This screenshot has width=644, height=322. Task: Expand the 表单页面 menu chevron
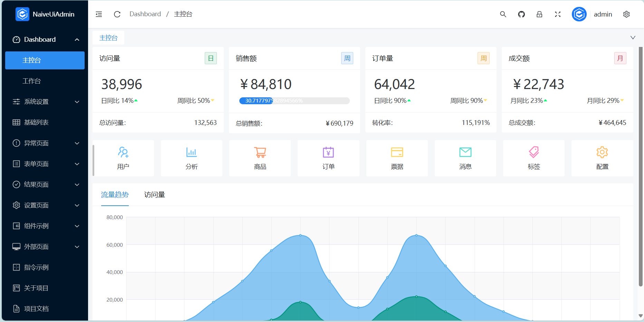(77, 164)
